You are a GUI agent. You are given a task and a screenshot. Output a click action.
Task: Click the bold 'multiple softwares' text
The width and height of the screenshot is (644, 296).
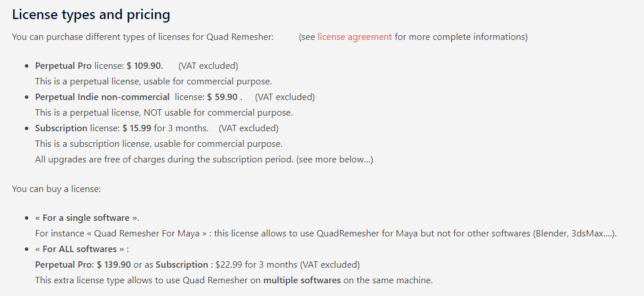pos(302,280)
